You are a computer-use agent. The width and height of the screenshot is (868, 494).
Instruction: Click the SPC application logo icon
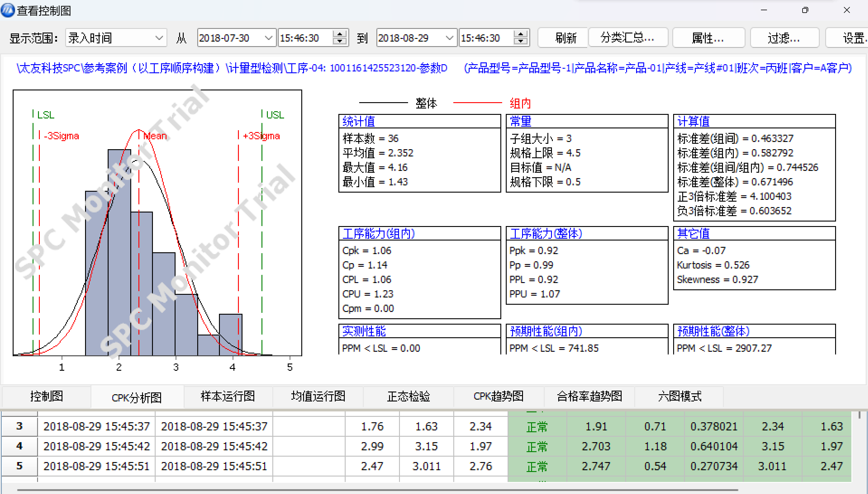pyautogui.click(x=8, y=10)
